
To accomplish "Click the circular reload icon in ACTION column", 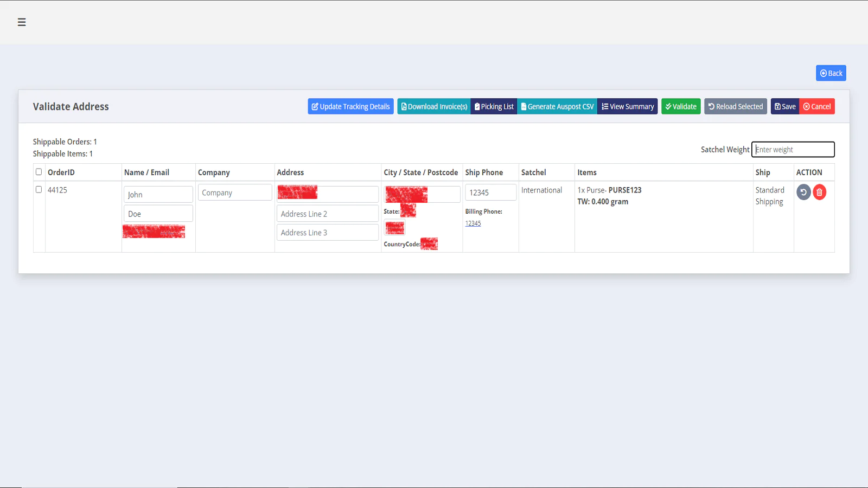I will click(804, 192).
